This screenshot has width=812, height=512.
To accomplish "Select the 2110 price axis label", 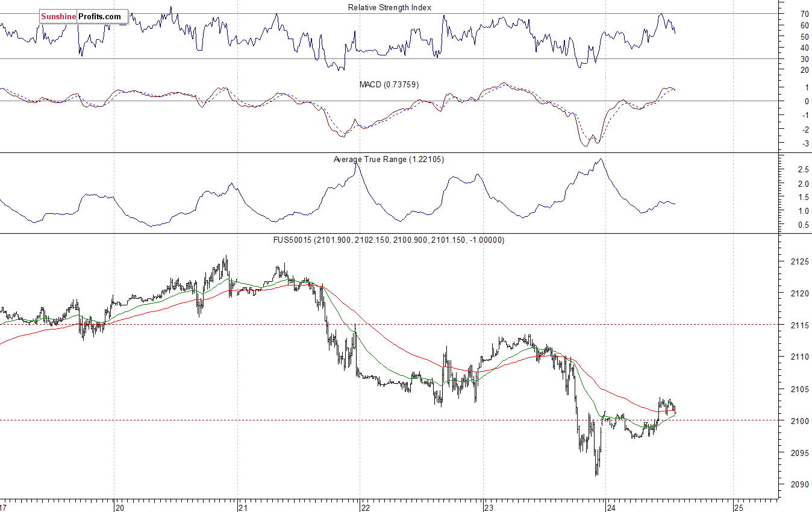I will [799, 357].
